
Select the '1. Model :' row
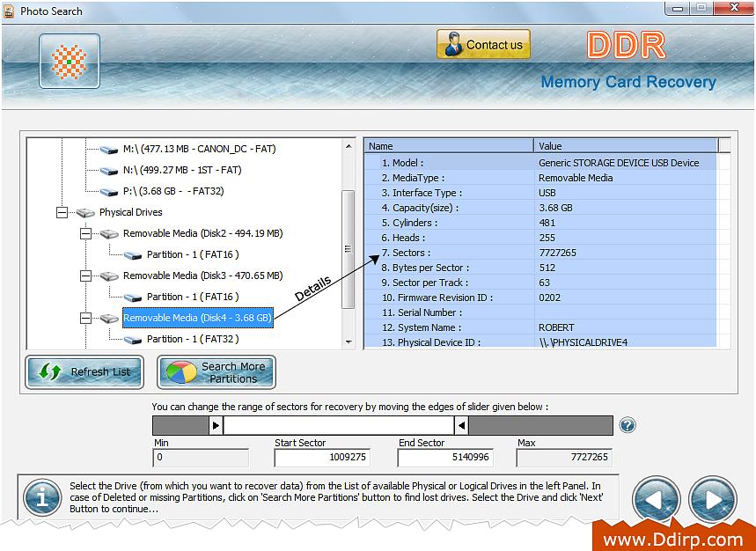pyautogui.click(x=540, y=163)
